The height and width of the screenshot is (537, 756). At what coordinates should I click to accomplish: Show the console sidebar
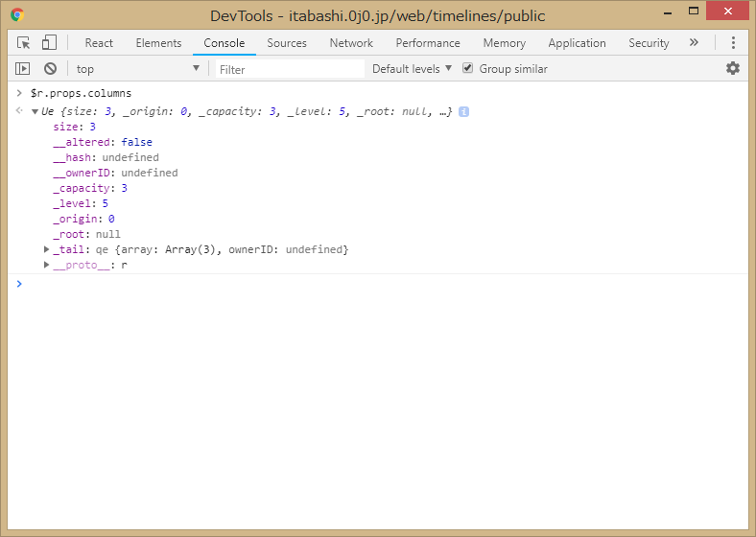[x=23, y=68]
